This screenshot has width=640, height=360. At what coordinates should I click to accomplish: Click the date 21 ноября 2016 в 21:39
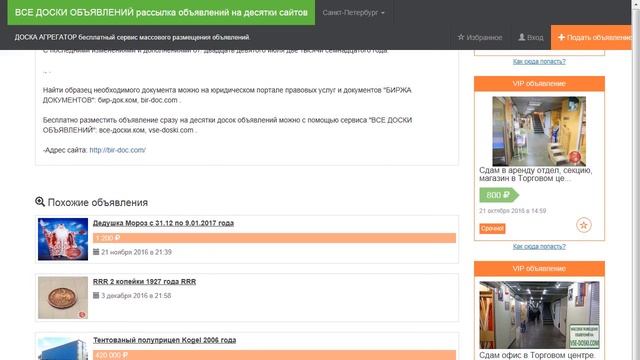tap(136, 252)
